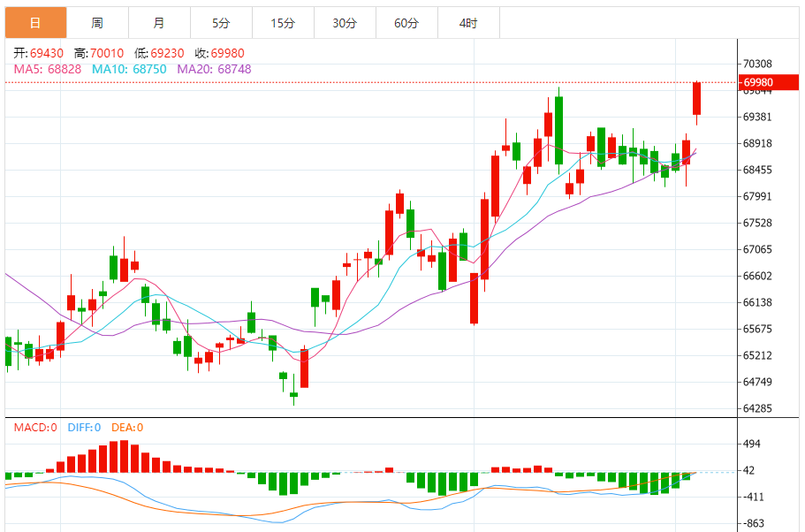The width and height of the screenshot is (805, 532).
Task: Click the MA10: 68750 indicator label
Action: [129, 69]
